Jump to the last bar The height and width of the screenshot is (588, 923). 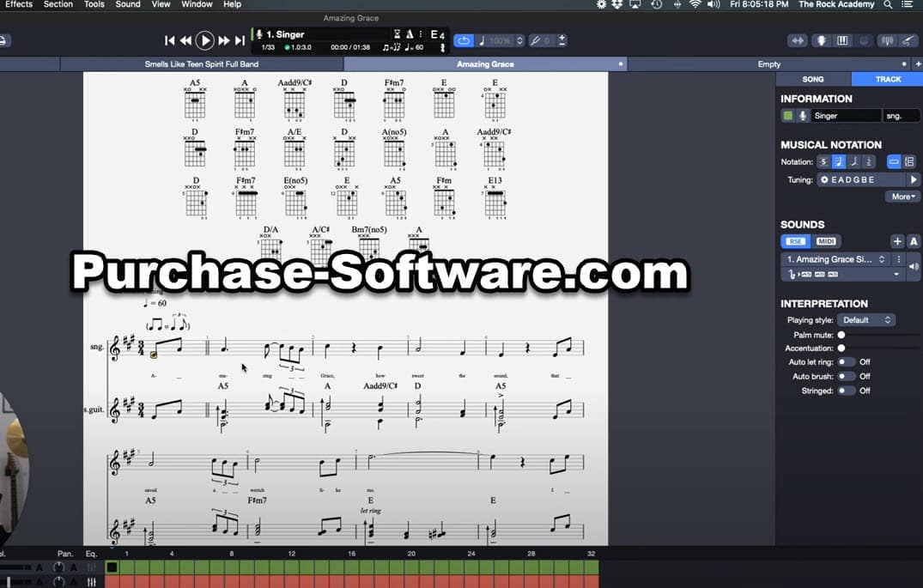240,40
